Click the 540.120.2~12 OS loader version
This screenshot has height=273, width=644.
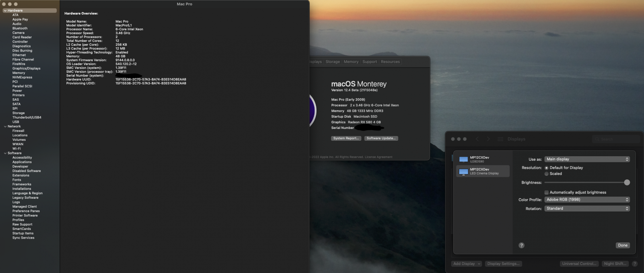coord(126,64)
